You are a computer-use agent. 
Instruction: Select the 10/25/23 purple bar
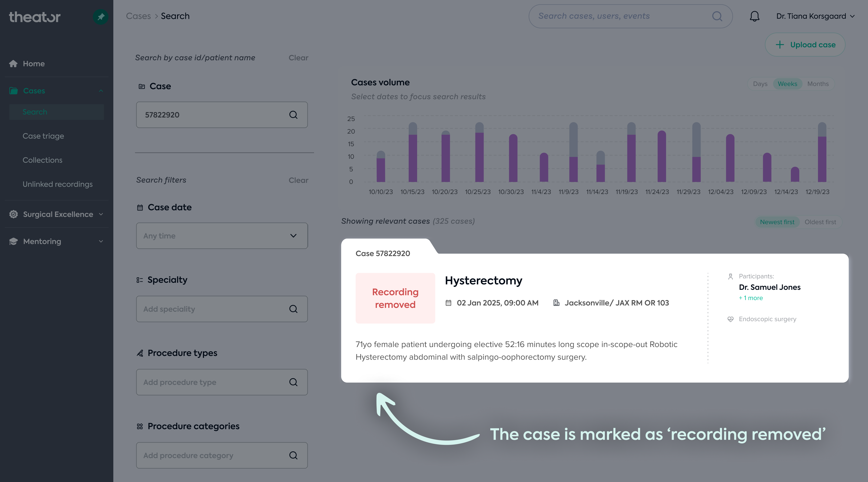click(479, 157)
